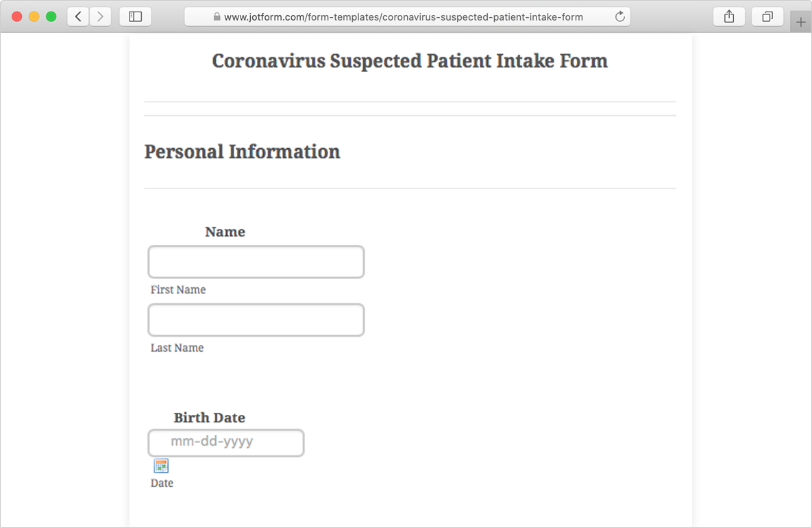This screenshot has width=812, height=528.
Task: Open a new tab
Action: coord(800,22)
